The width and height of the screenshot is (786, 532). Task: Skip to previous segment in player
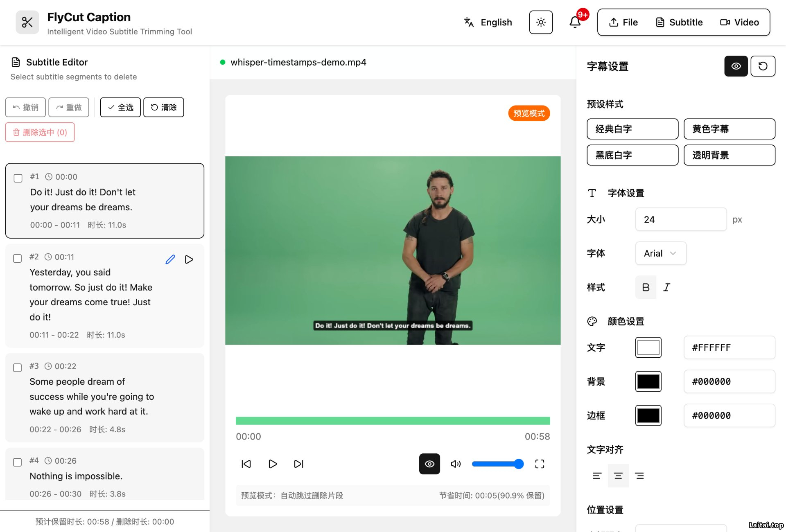pyautogui.click(x=246, y=464)
